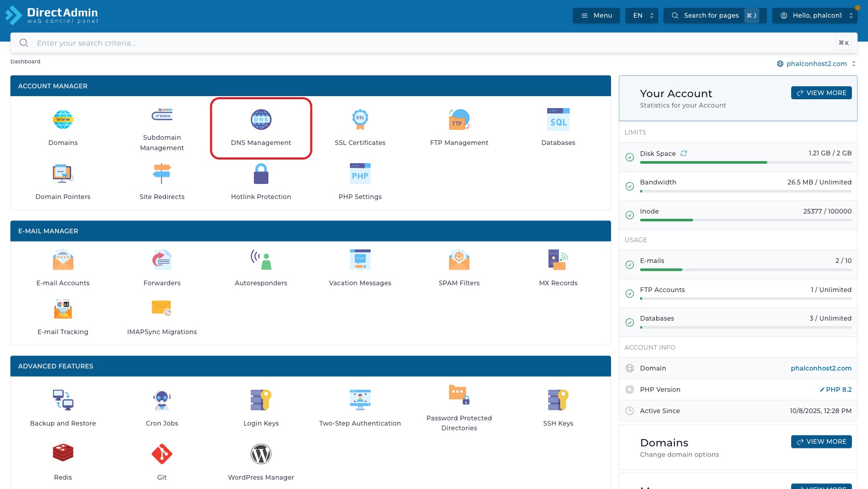Click the search magnifier icon in search bar
Viewport: 868px width, 489px height.
24,43
